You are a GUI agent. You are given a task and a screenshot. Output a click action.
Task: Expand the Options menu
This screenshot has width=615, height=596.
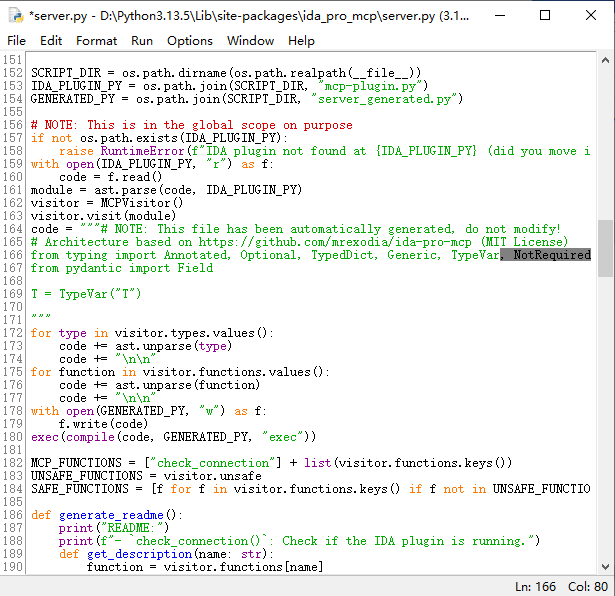pos(189,41)
